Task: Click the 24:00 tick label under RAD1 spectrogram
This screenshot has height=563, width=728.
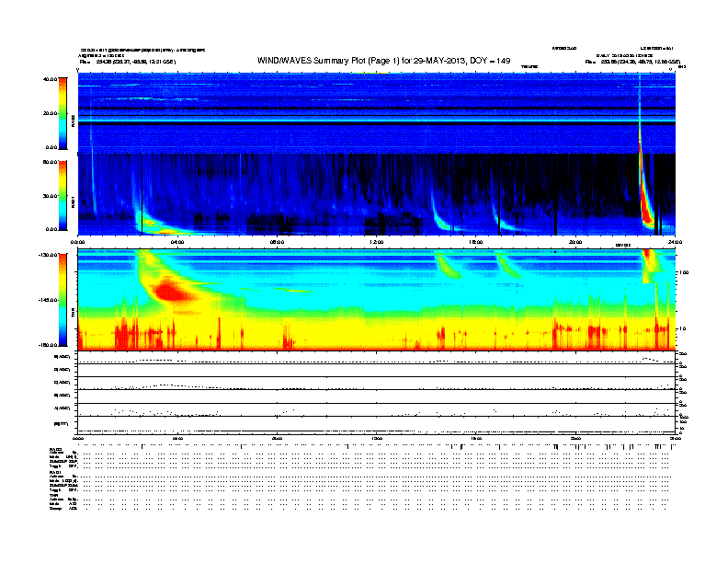Action: click(x=675, y=242)
